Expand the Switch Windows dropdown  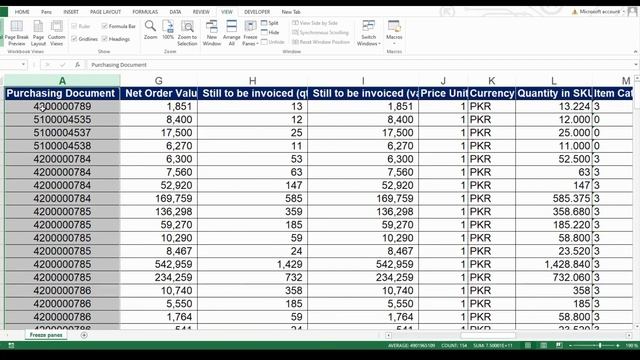[x=368, y=40]
